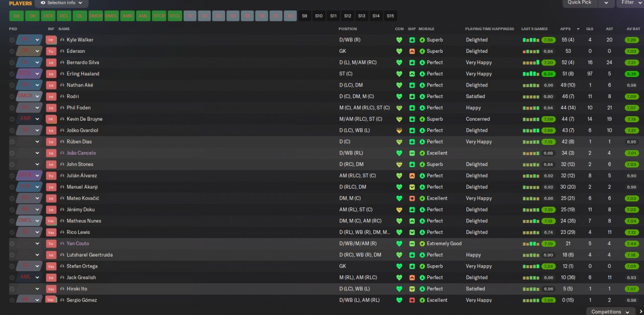Click Mateo Kovačić's orange sharpness icon
The width and height of the screenshot is (644, 315).
412,198
